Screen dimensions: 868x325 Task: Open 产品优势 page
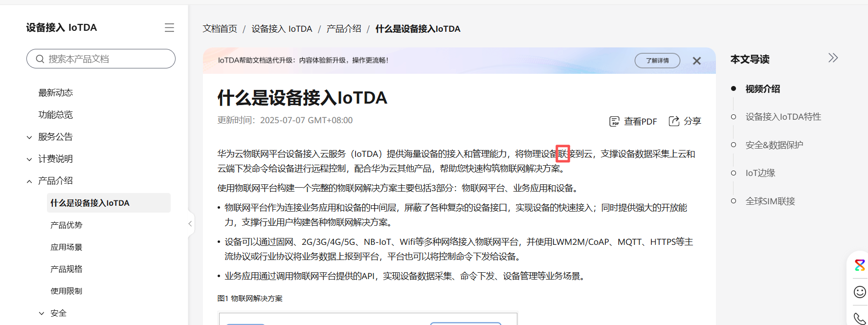(x=67, y=225)
